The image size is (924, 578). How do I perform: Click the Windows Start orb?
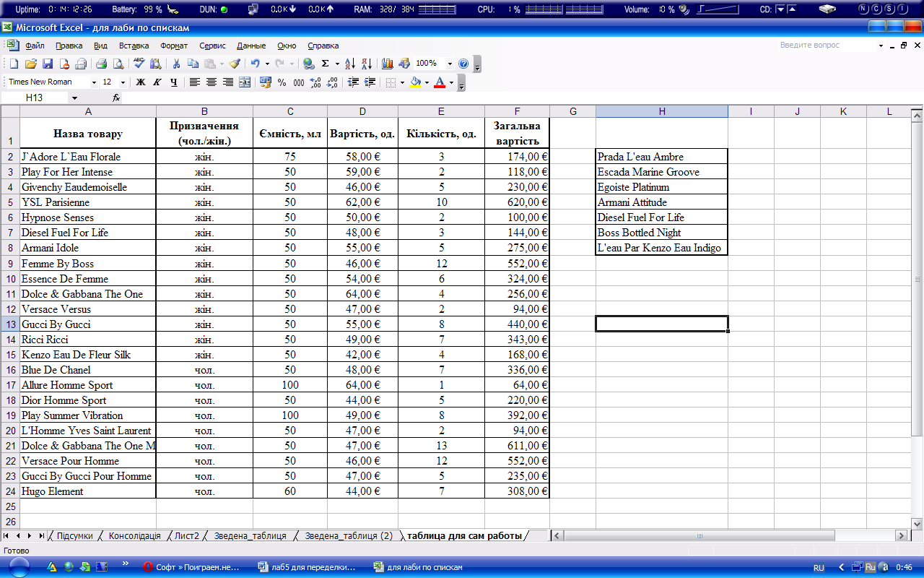click(18, 567)
